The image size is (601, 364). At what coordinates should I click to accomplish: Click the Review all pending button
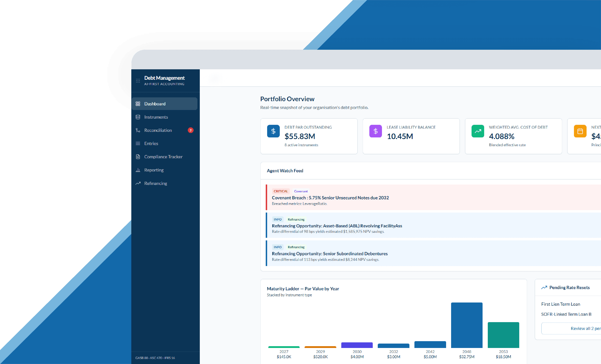(x=571, y=328)
